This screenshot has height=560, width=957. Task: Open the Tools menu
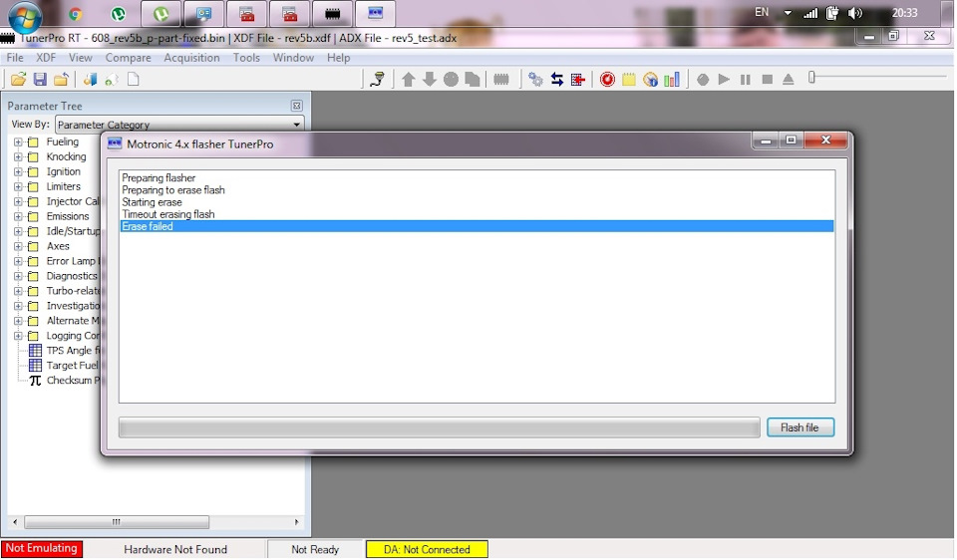click(246, 58)
